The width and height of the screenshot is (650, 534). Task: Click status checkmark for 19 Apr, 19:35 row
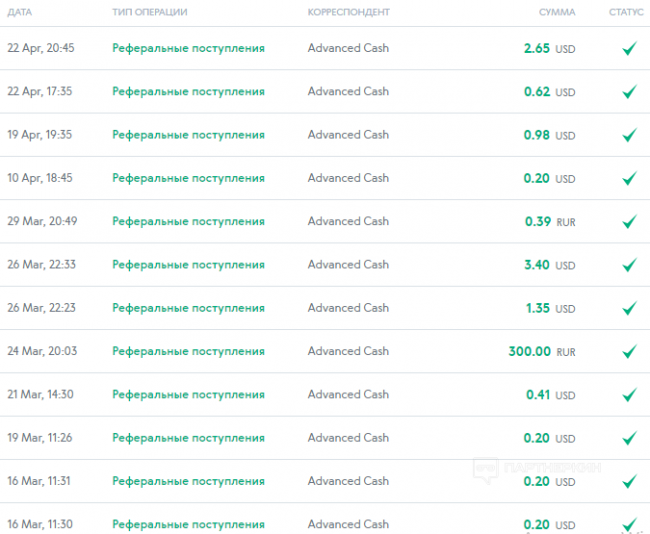click(629, 135)
